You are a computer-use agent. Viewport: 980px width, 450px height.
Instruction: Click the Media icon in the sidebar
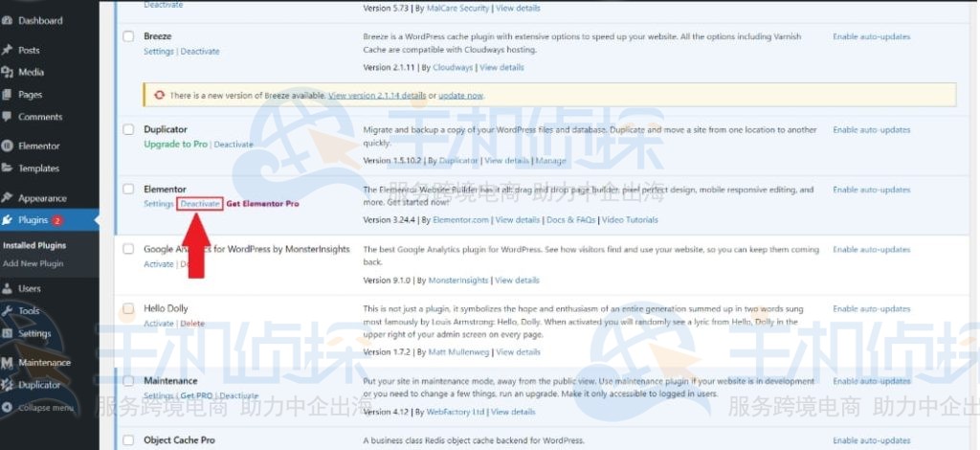[x=7, y=72]
